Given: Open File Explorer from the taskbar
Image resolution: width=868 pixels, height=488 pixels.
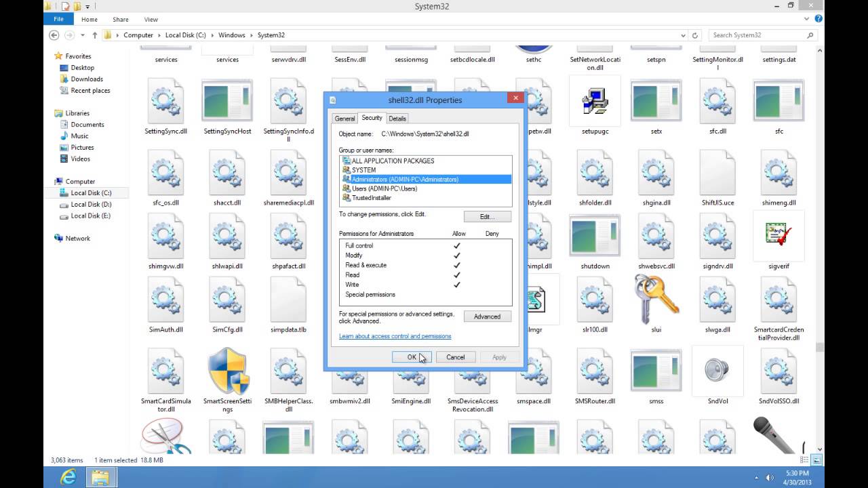Looking at the screenshot, I should tap(100, 476).
